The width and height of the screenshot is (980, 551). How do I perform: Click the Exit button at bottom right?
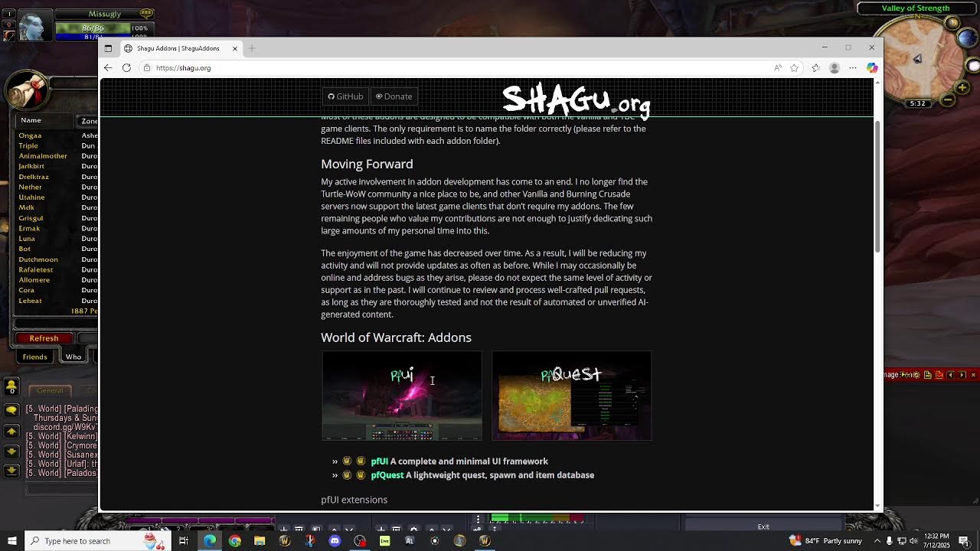763,527
